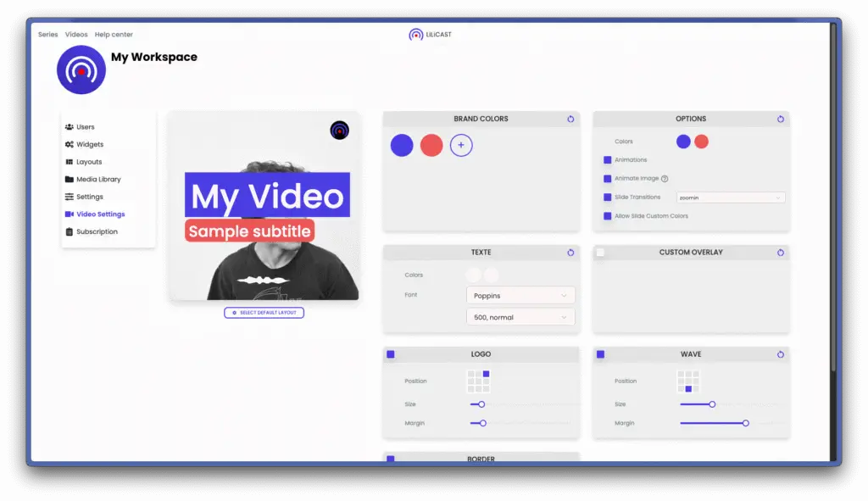Click the Widgets gears icon

[70, 144]
